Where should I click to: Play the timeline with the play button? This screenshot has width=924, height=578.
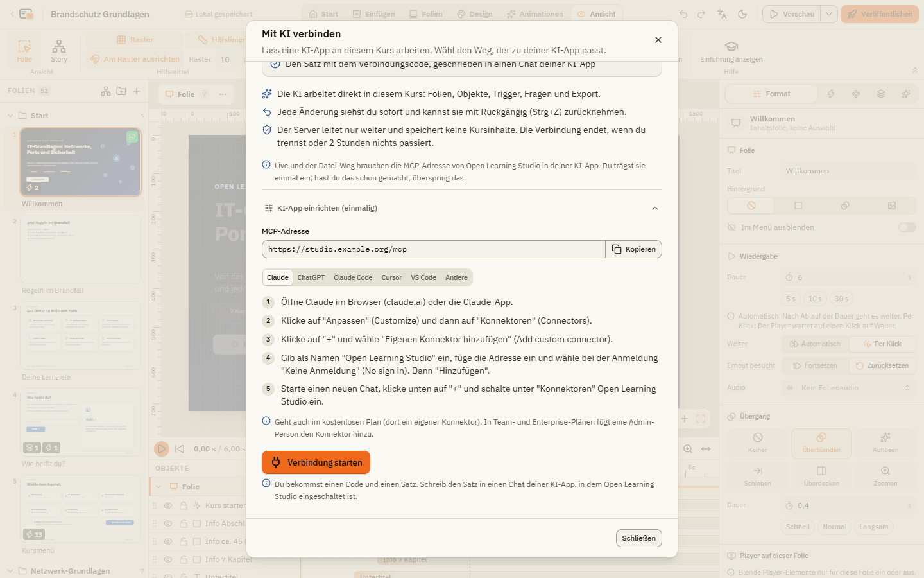point(162,449)
